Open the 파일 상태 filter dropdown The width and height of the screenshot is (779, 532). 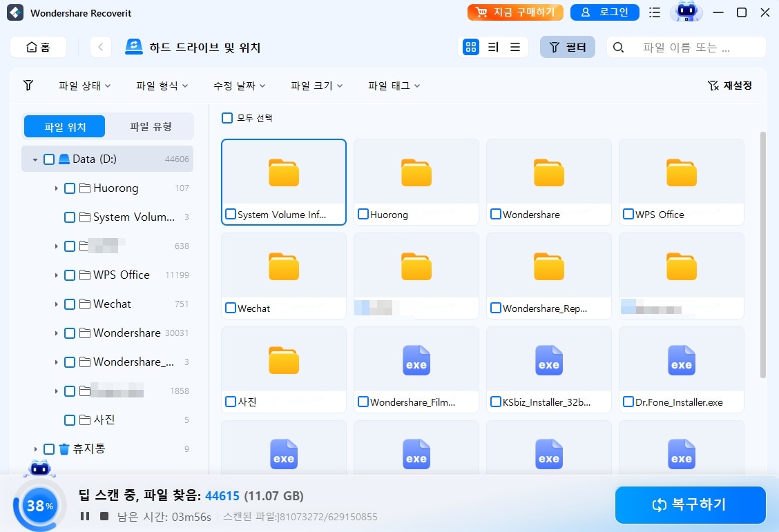coord(84,86)
